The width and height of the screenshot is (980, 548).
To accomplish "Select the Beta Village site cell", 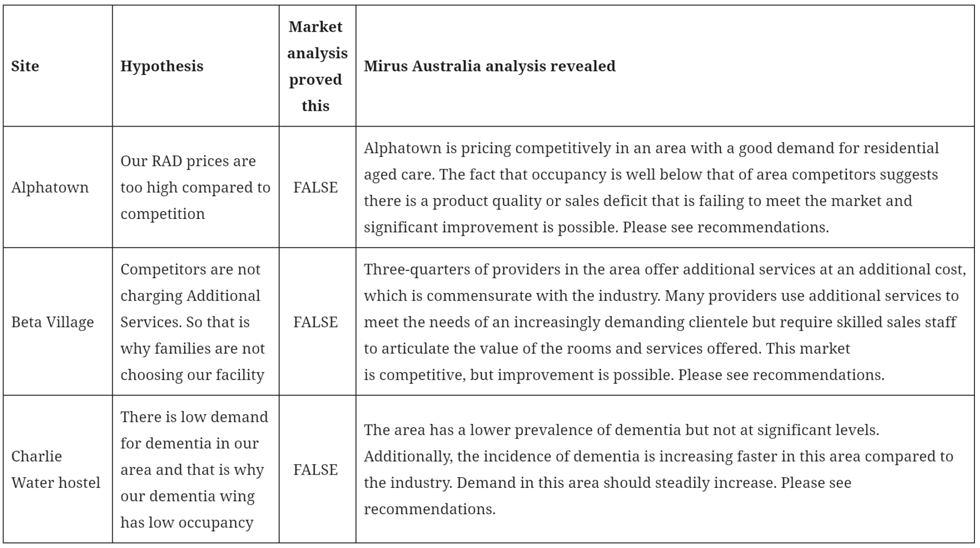I will [52, 322].
